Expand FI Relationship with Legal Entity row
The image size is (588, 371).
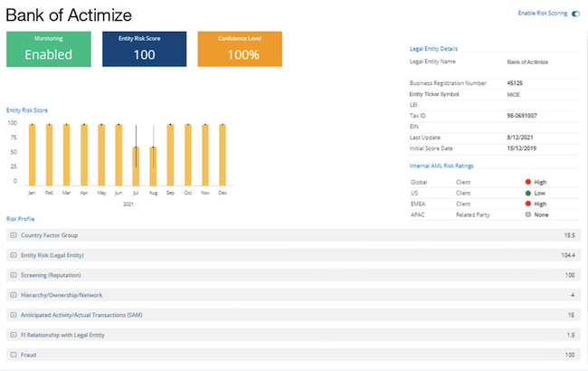pyautogui.click(x=14, y=334)
